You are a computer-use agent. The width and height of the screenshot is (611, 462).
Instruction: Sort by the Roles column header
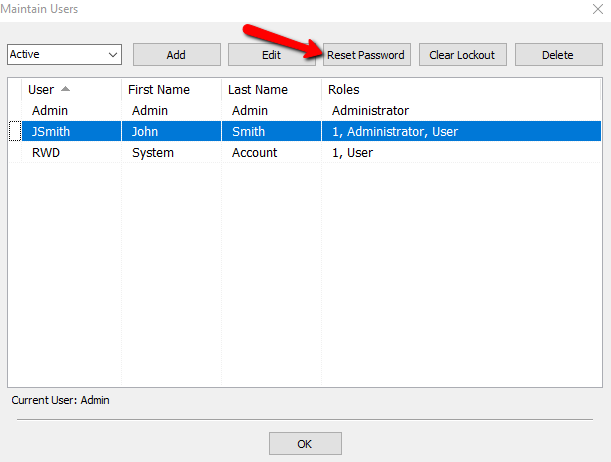pos(461,90)
